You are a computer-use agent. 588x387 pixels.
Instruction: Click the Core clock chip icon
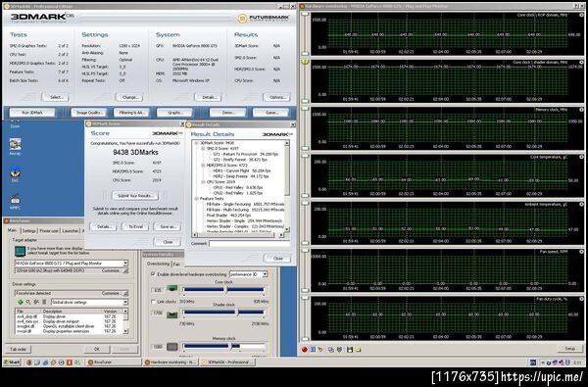pyautogui.click(x=172, y=289)
